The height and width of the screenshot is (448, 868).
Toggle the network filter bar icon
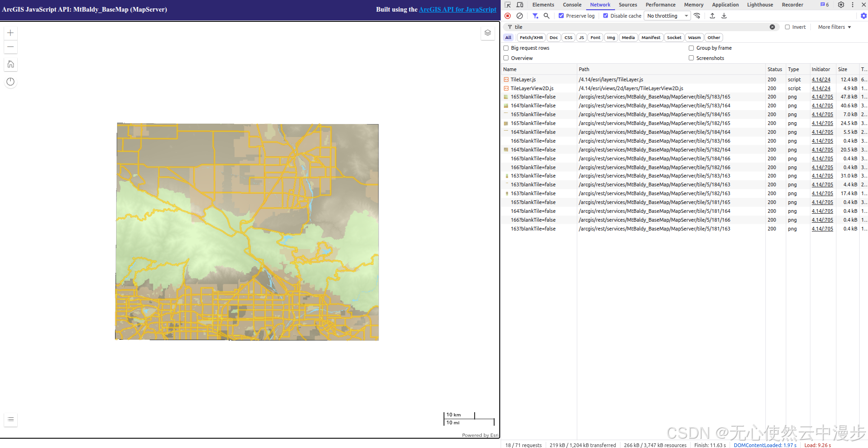535,16
